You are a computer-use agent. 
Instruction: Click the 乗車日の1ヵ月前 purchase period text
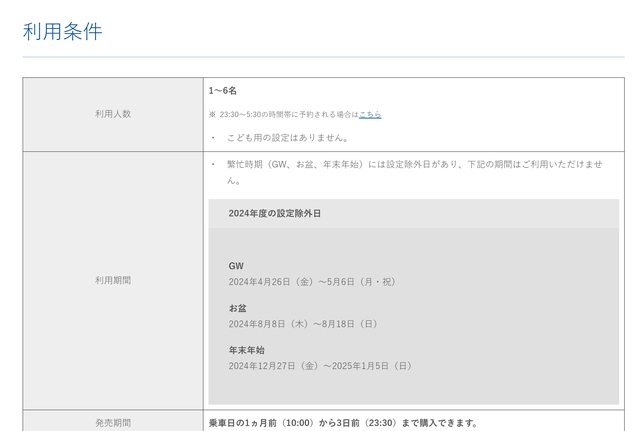coord(342,422)
